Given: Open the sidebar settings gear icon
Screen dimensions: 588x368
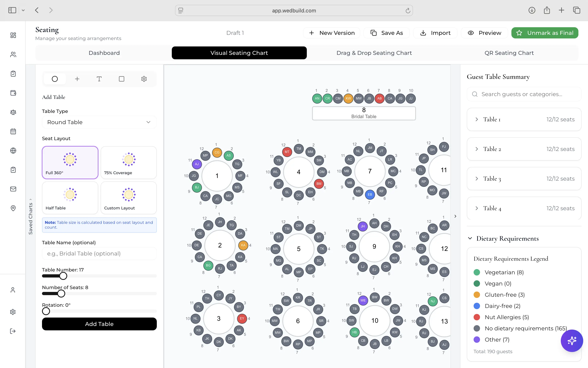Looking at the screenshot, I should pyautogui.click(x=13, y=312).
